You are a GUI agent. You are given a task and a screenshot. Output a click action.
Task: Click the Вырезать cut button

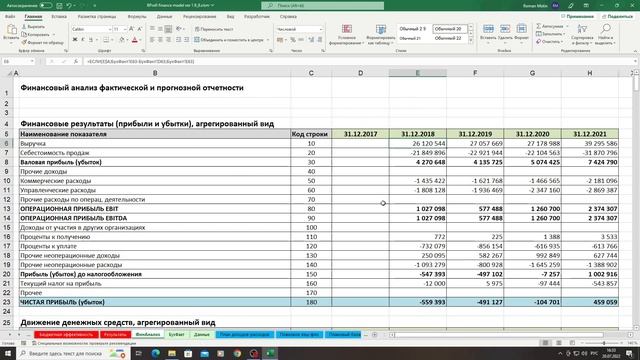point(33,27)
